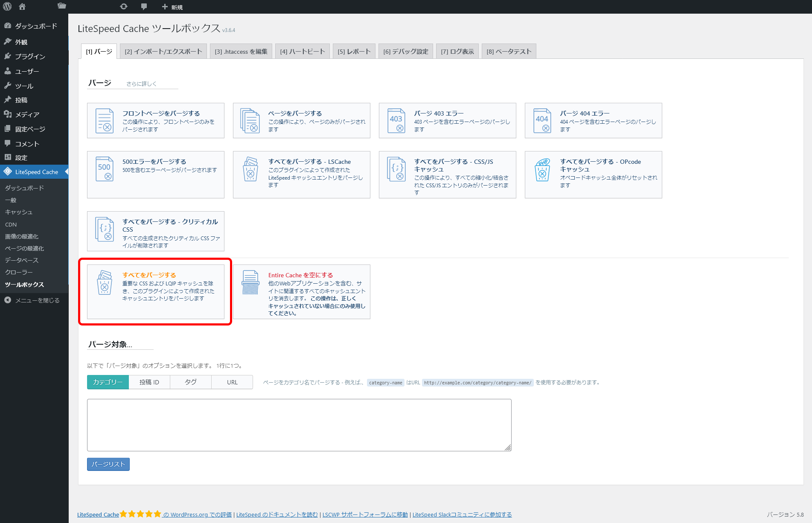812x523 pixels.
Task: Select the カテゴリー purge target option
Action: 108,382
